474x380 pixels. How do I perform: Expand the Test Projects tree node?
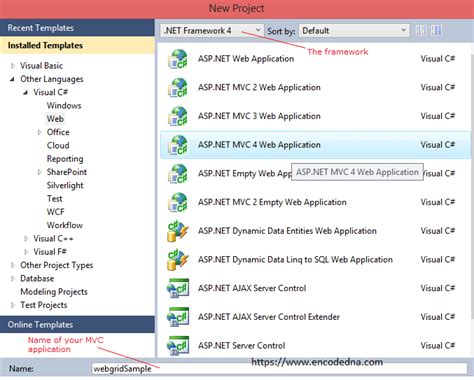[x=13, y=305]
